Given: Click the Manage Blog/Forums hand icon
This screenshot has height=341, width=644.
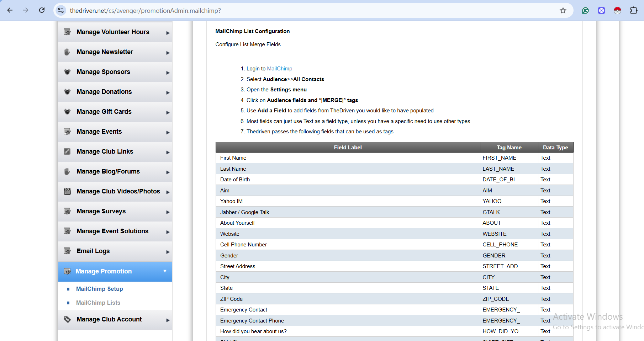Looking at the screenshot, I should pos(67,171).
